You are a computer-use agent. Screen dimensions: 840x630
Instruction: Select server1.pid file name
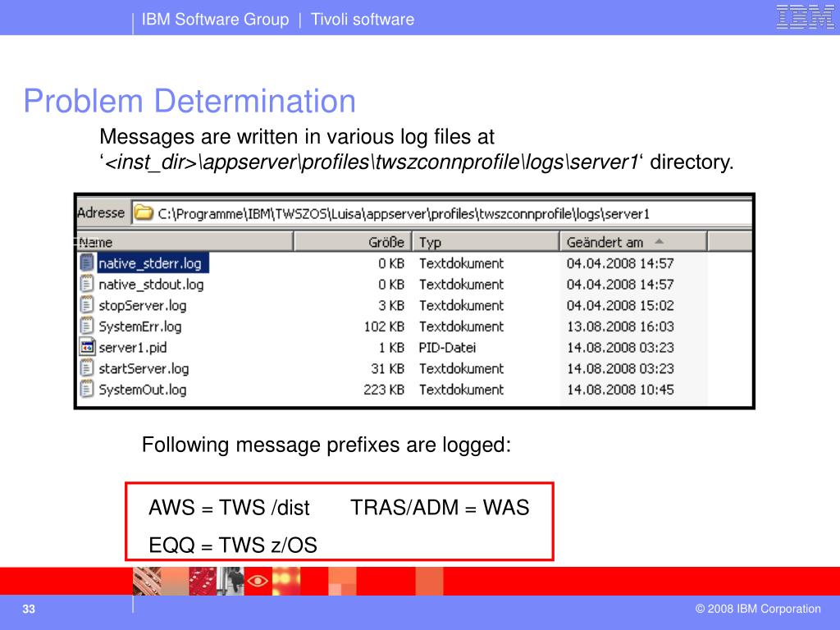(133, 348)
